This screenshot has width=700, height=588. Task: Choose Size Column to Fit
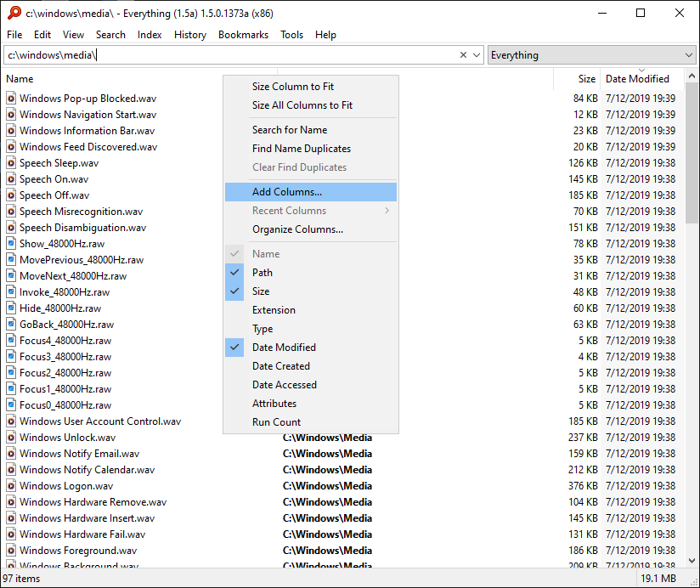point(311,87)
